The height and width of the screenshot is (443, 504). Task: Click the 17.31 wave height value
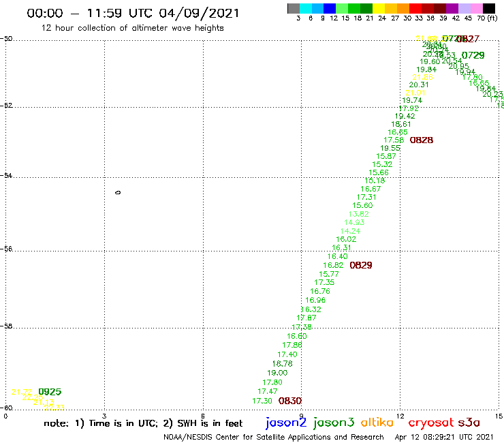(366, 197)
